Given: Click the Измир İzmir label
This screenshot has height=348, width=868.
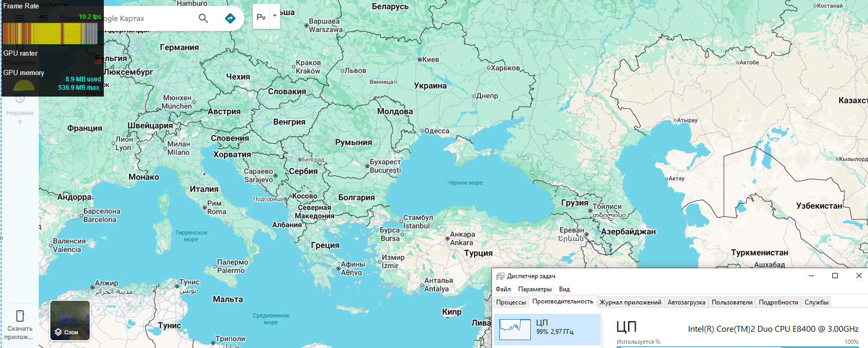Looking at the screenshot, I should click(x=393, y=261).
